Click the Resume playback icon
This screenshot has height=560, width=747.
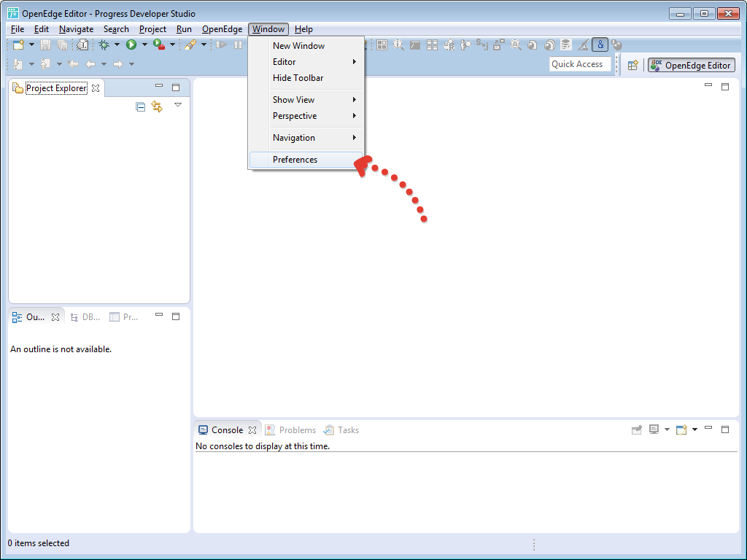[x=221, y=44]
